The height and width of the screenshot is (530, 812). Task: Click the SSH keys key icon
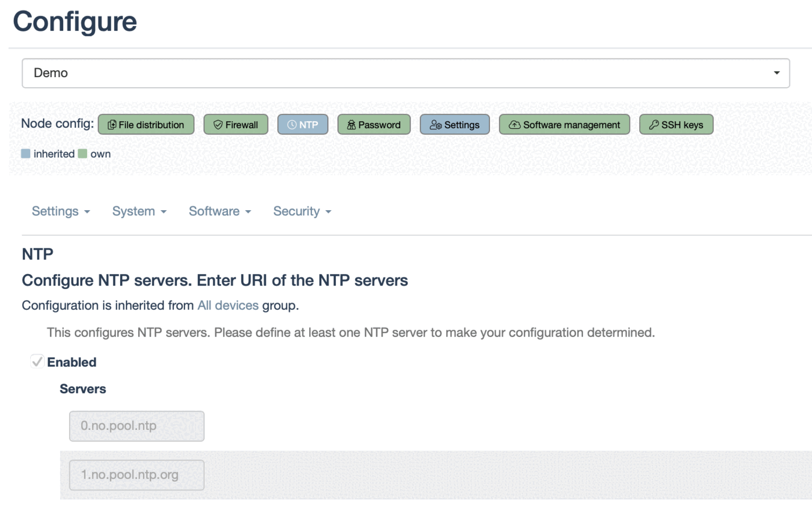654,125
